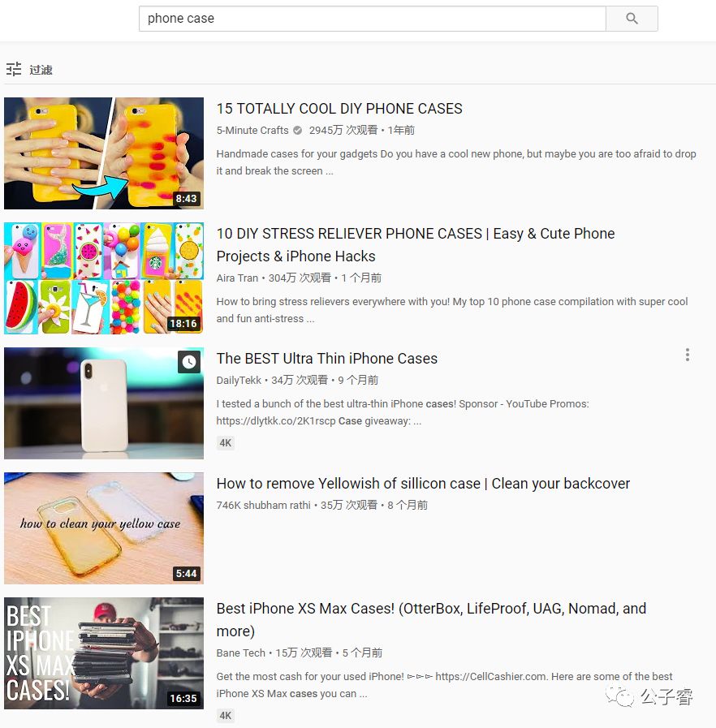Click the yellow case cleaning thumbnail
This screenshot has height=728, width=716.
click(x=104, y=528)
